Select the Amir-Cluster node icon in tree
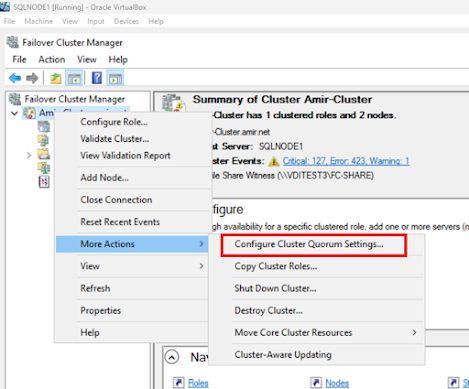 (29, 113)
